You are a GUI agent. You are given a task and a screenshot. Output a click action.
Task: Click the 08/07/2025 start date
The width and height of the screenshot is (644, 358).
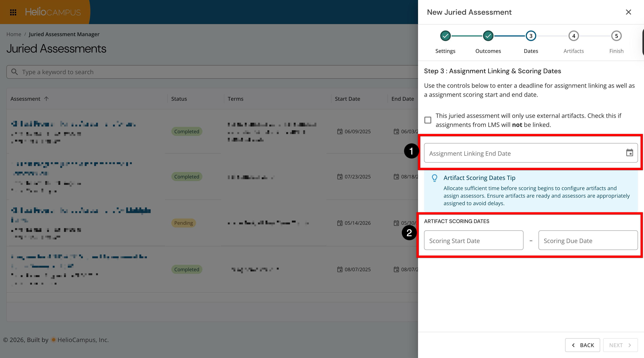click(358, 269)
